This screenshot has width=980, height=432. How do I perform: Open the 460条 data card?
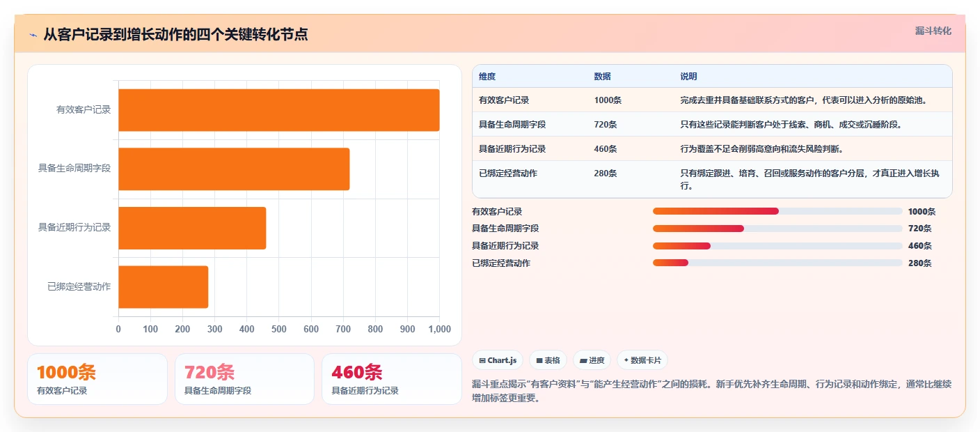[x=392, y=379]
